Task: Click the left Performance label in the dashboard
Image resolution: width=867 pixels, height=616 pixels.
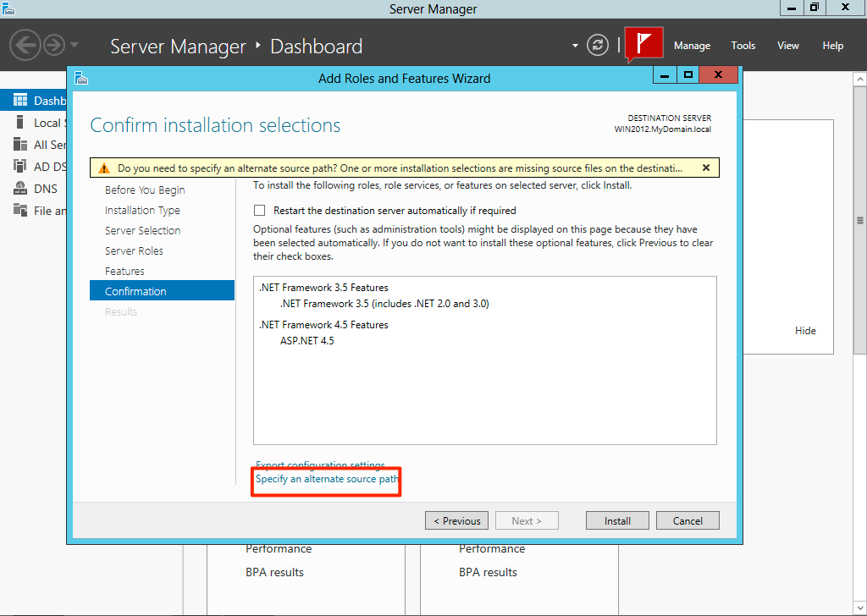Action: point(279,548)
